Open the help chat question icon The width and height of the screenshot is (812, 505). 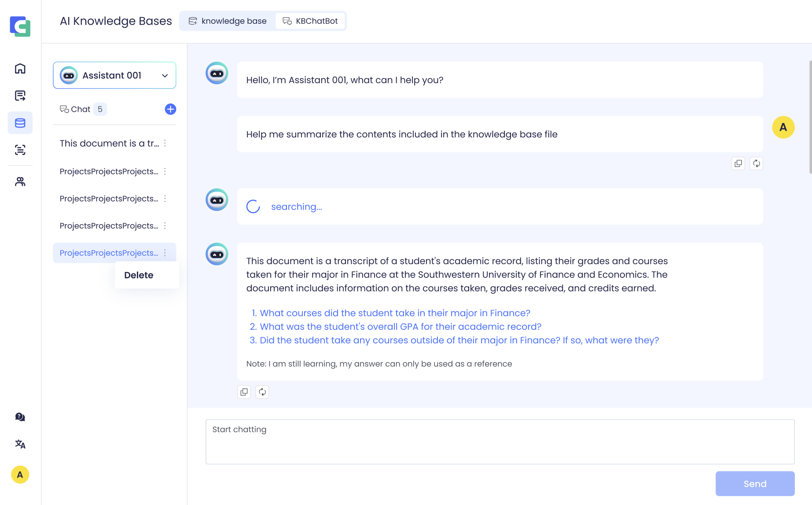coord(20,417)
